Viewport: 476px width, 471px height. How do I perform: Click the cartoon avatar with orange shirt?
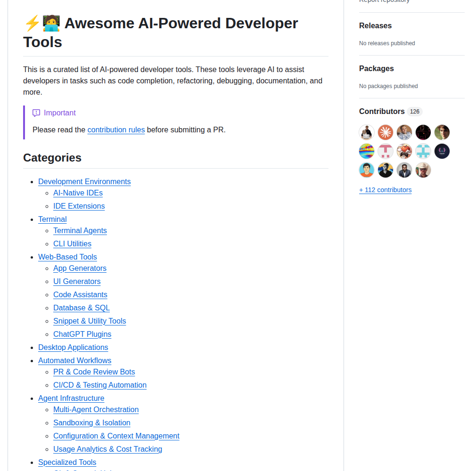(367, 170)
